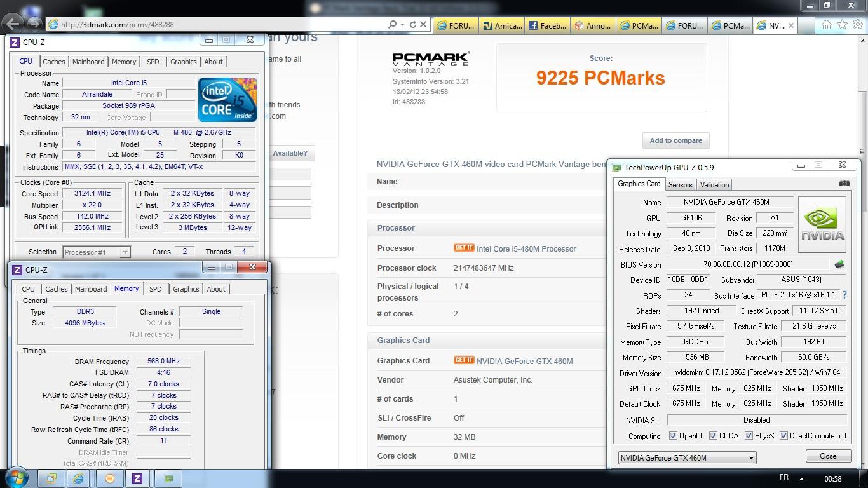This screenshot has height=488, width=868.
Task: Click the Bandwidth 60.0 GB/s value
Action: click(x=814, y=357)
